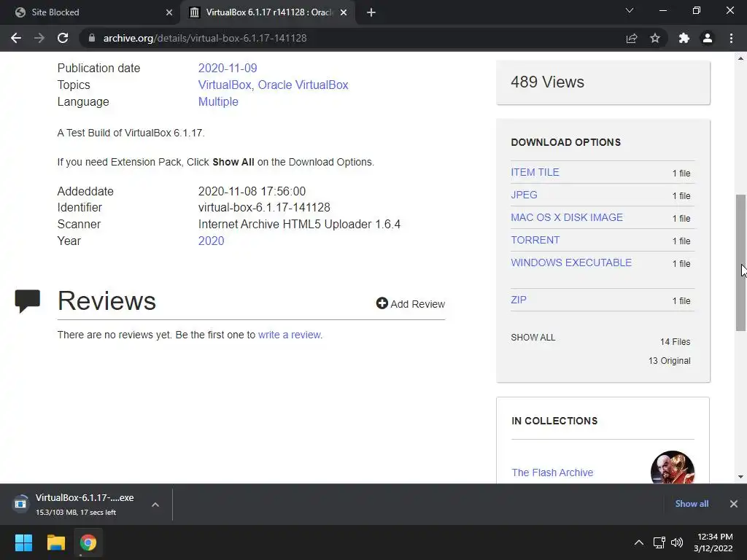
Task: Click 'Internet Archive HTML5 Uploader 1.6.4' text
Action: pyautogui.click(x=299, y=225)
